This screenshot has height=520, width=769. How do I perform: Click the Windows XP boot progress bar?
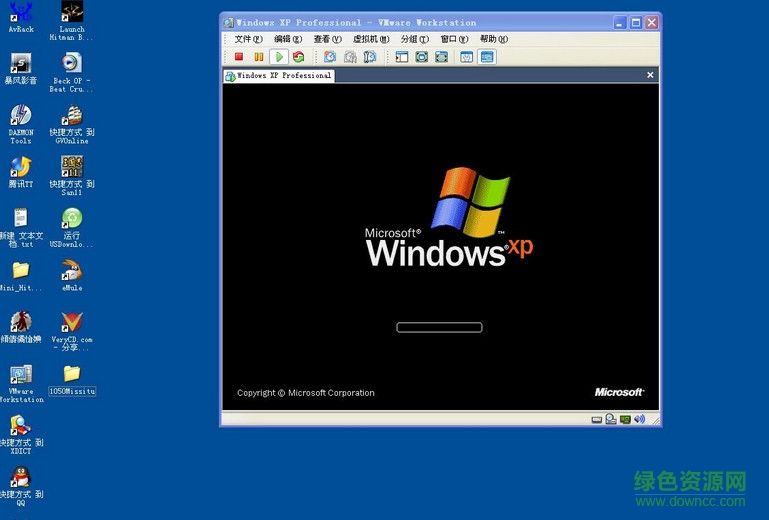(439, 327)
